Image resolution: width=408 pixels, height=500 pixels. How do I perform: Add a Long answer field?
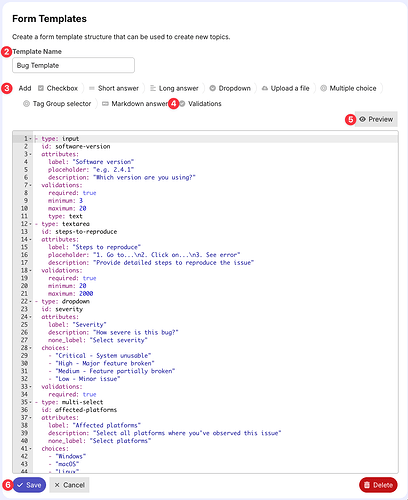[174, 88]
